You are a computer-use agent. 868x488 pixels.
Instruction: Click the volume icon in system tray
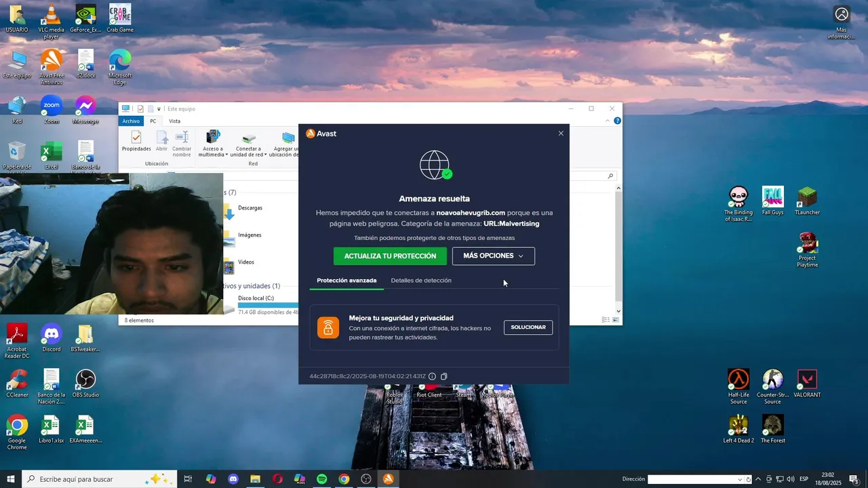click(x=791, y=479)
